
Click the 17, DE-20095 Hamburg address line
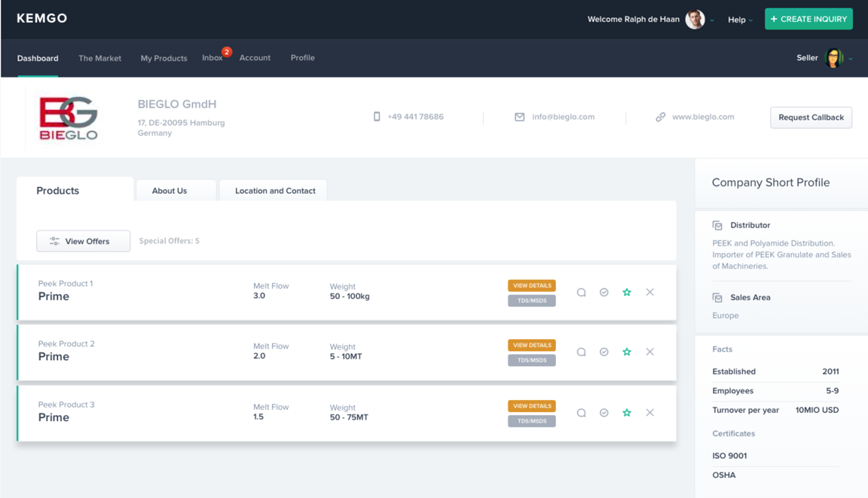[181, 123]
